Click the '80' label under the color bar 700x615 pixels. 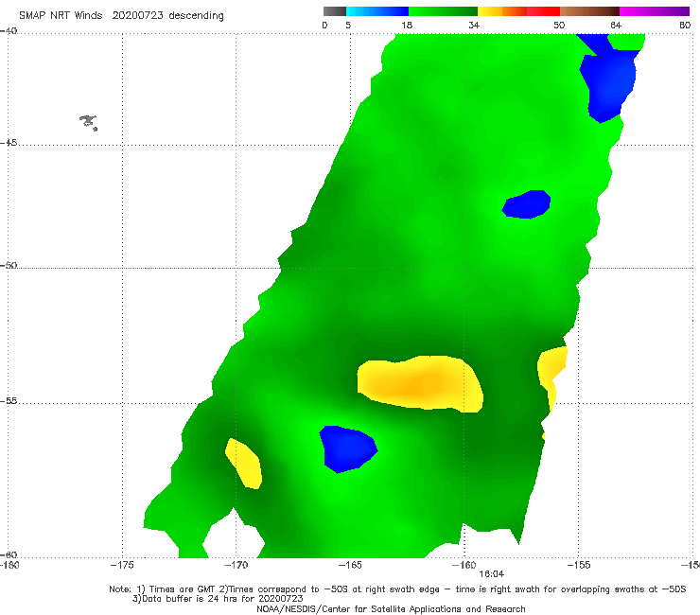[685, 26]
